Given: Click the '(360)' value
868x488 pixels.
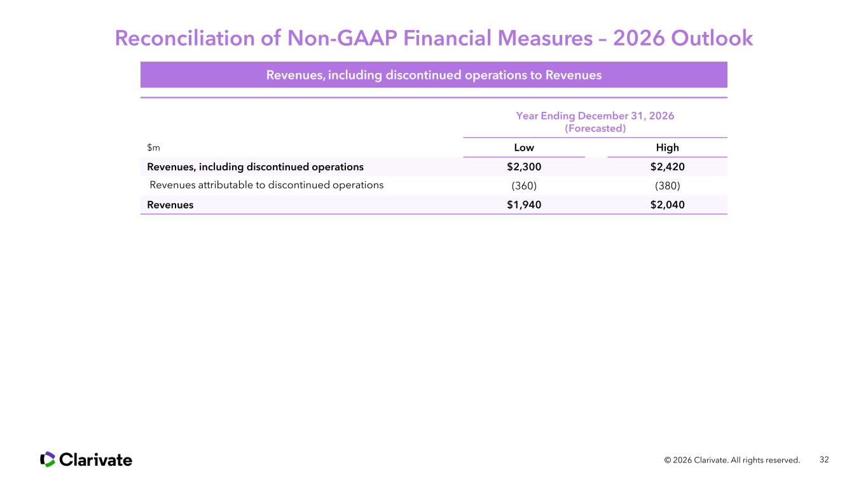Looking at the screenshot, I should pyautogui.click(x=524, y=186).
